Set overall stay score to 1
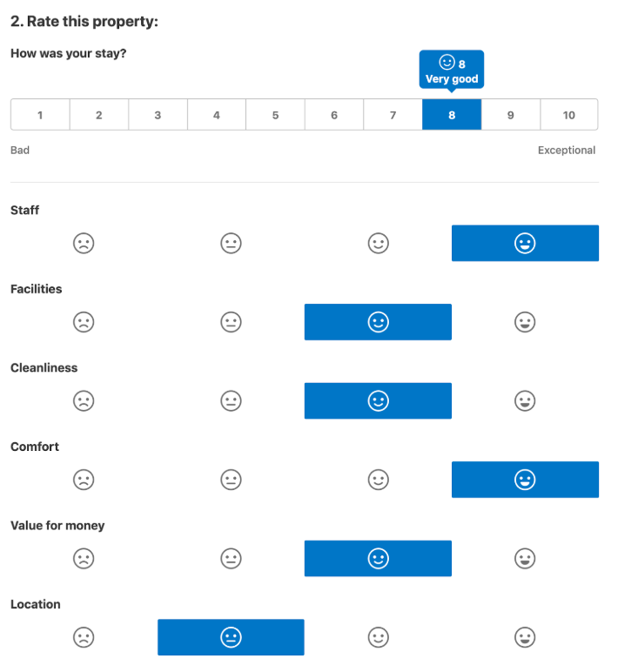The image size is (618, 672). [40, 114]
